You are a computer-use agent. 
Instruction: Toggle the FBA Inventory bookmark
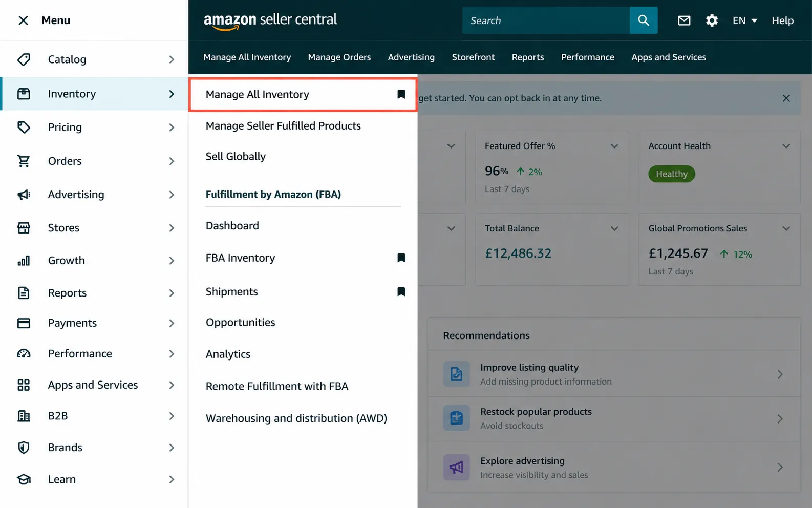click(x=401, y=258)
